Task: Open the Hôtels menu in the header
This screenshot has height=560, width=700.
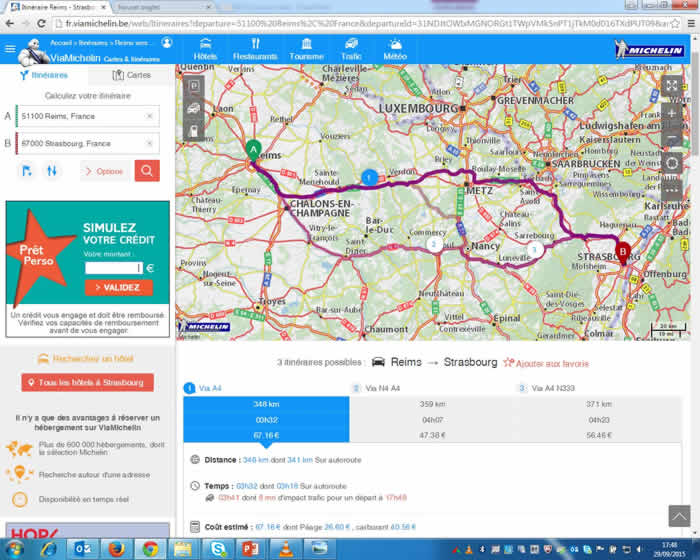Action: [205, 48]
